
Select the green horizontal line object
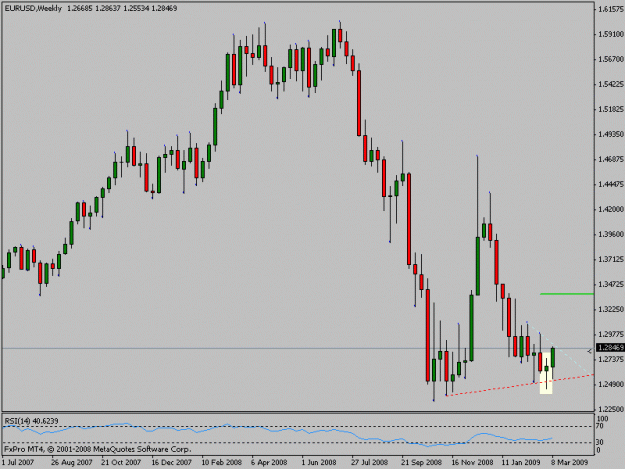(567, 294)
